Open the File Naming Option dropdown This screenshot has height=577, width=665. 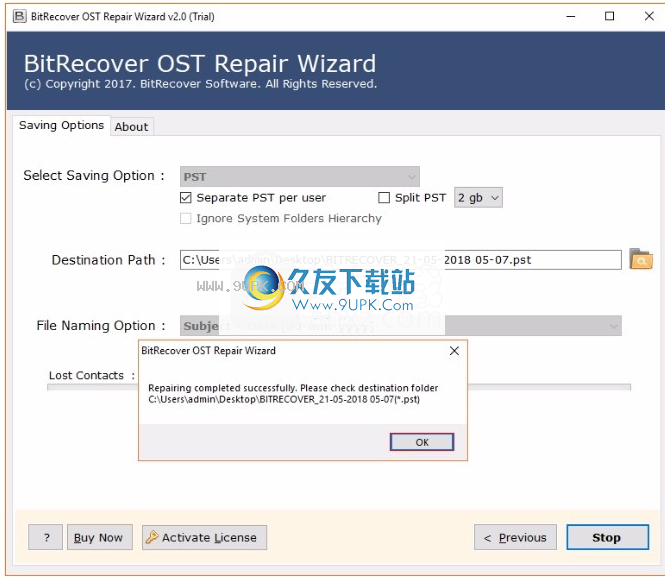click(400, 326)
